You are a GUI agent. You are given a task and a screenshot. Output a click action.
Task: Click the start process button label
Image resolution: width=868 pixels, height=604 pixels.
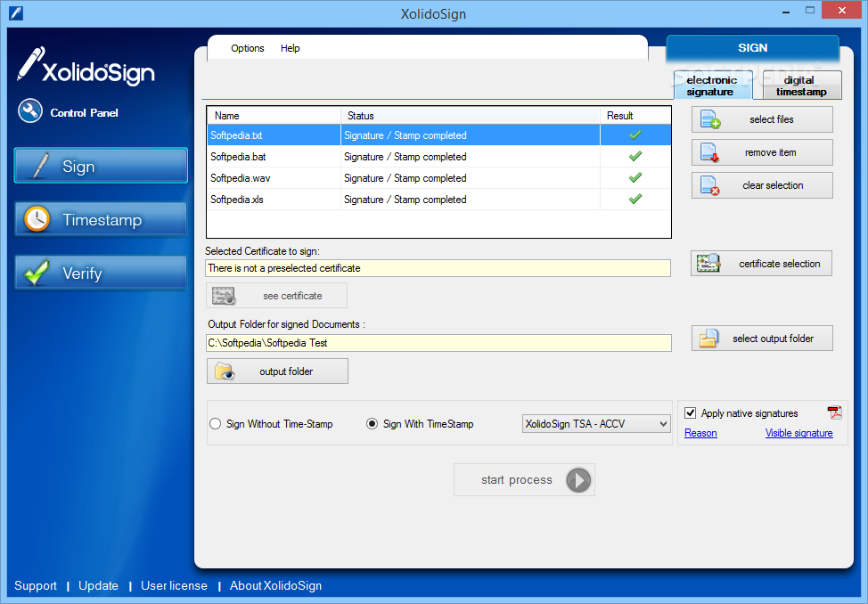click(517, 480)
